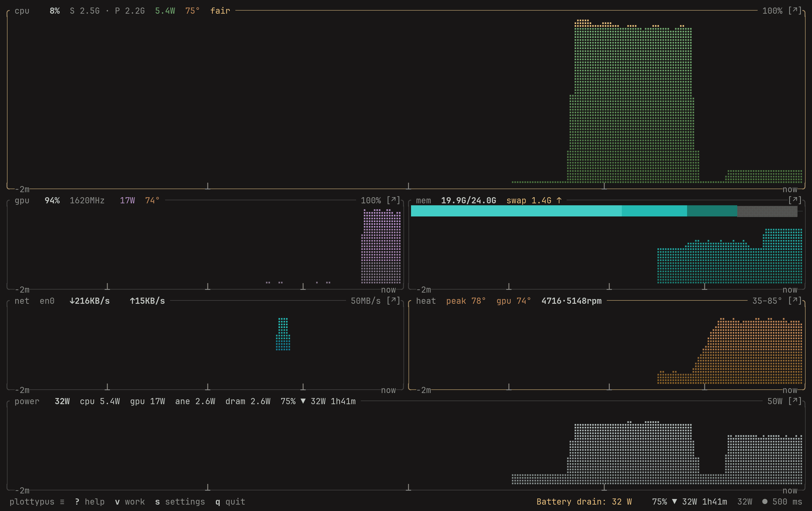Expand the net panel with its arrow icon

(x=393, y=300)
